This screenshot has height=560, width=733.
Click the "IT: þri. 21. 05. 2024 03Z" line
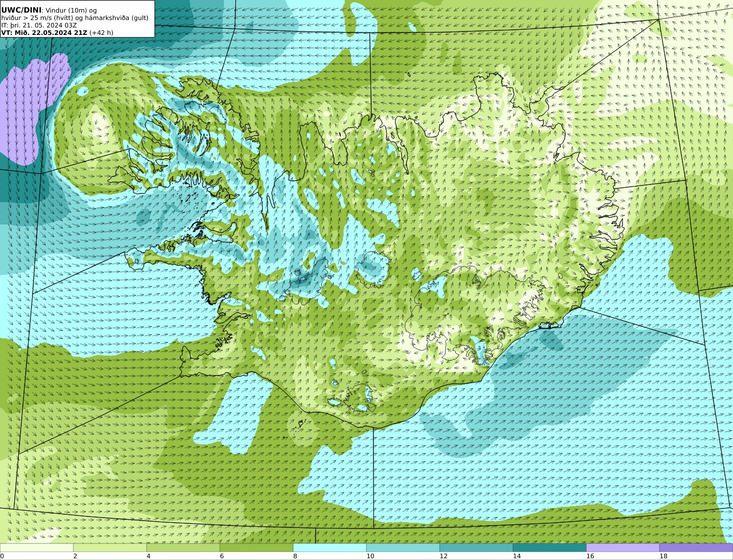pyautogui.click(x=39, y=25)
